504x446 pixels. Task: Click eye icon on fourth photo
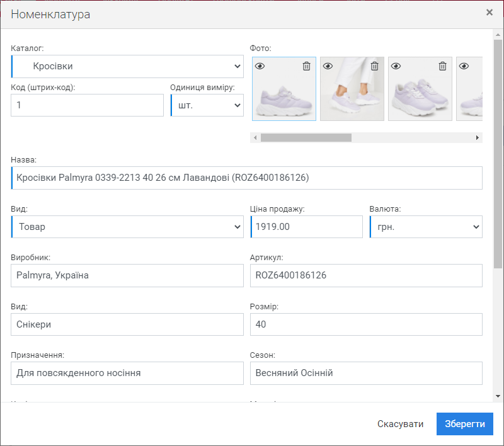coord(464,66)
